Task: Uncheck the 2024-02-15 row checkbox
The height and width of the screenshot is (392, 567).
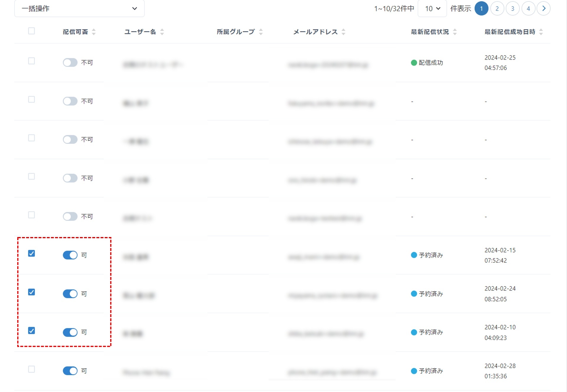Action: pyautogui.click(x=32, y=254)
